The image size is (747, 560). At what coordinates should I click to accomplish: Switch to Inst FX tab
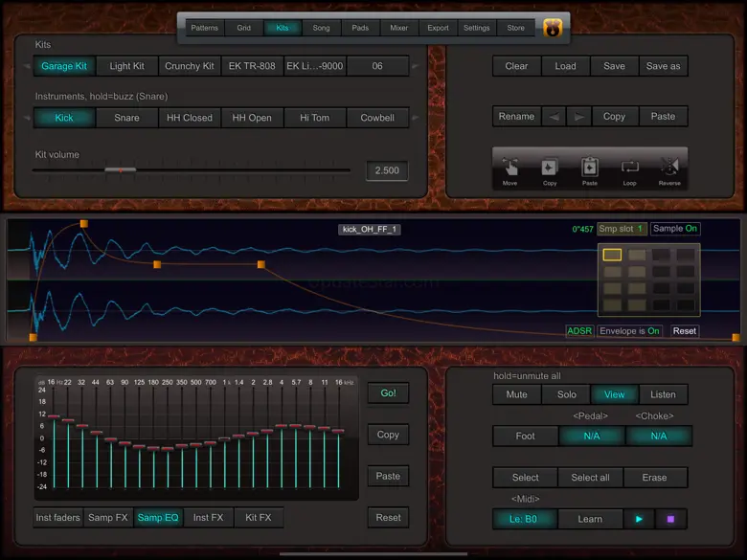click(x=208, y=518)
